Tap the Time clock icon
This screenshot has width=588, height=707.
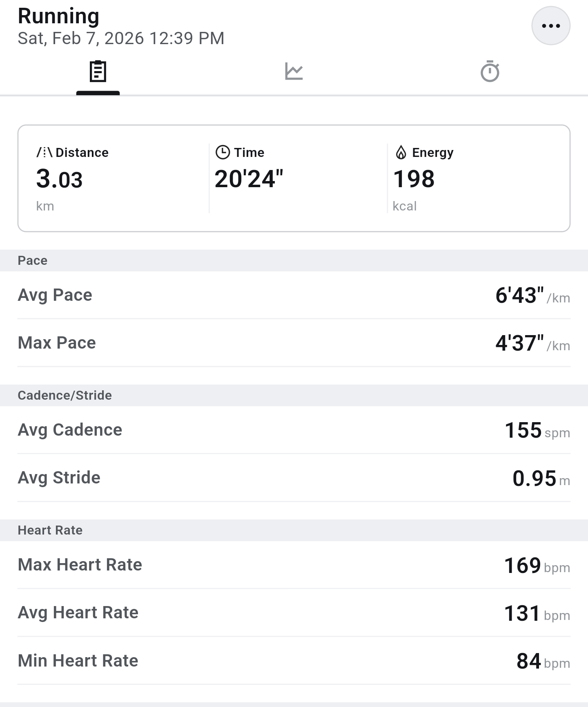click(223, 152)
